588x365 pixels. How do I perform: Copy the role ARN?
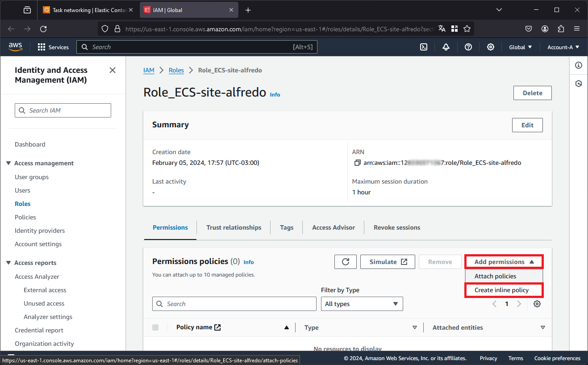click(357, 163)
